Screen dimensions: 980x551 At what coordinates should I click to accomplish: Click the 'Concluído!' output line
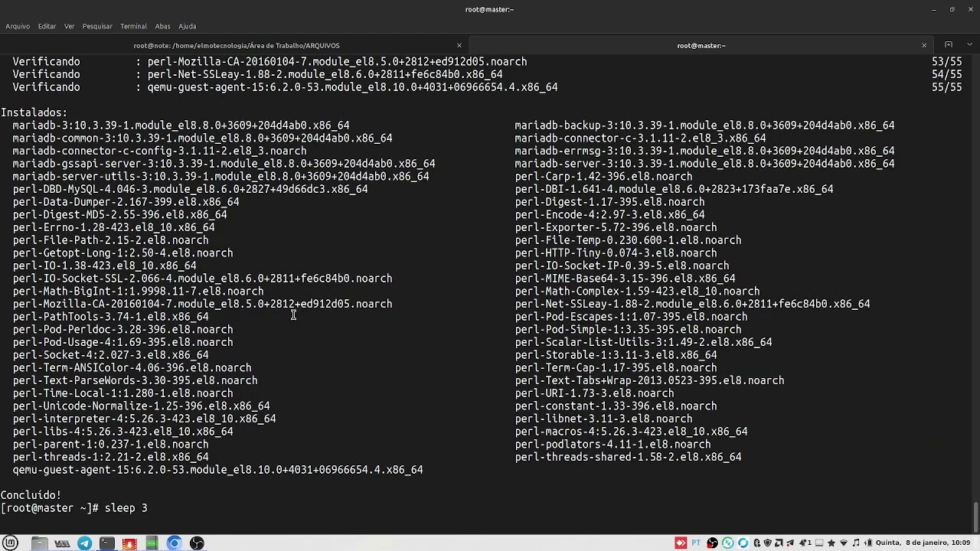coord(31,495)
